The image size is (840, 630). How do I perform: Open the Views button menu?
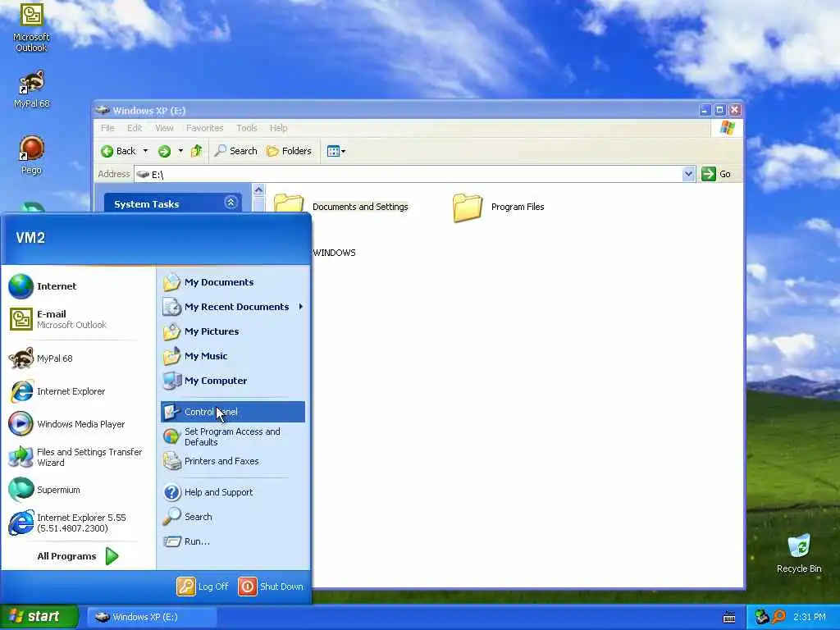(x=336, y=151)
